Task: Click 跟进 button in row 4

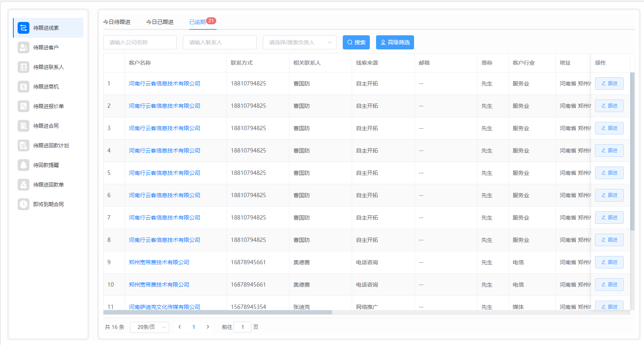Action: pyautogui.click(x=609, y=151)
